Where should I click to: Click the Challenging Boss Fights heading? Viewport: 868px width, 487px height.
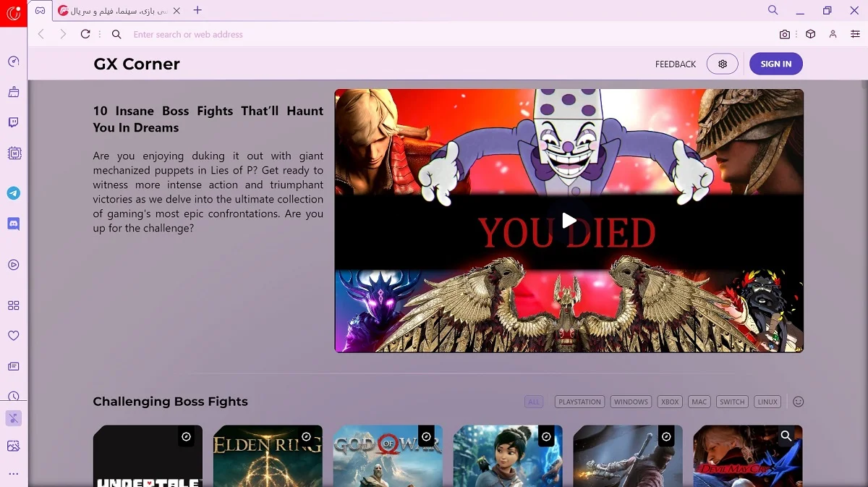pos(170,402)
